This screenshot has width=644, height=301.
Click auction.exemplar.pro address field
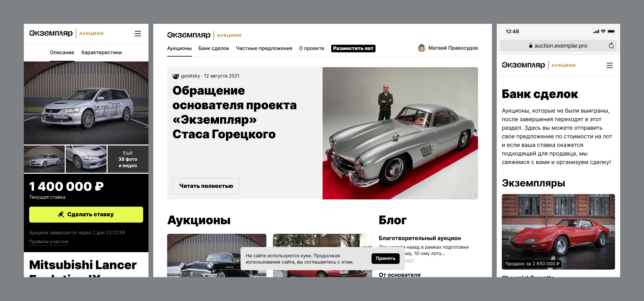[558, 46]
